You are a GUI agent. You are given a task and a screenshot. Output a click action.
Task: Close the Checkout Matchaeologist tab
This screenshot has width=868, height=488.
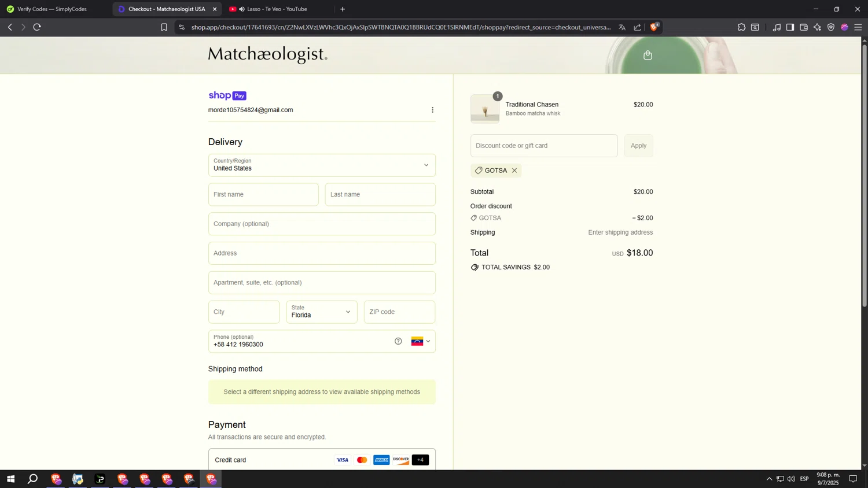(215, 9)
